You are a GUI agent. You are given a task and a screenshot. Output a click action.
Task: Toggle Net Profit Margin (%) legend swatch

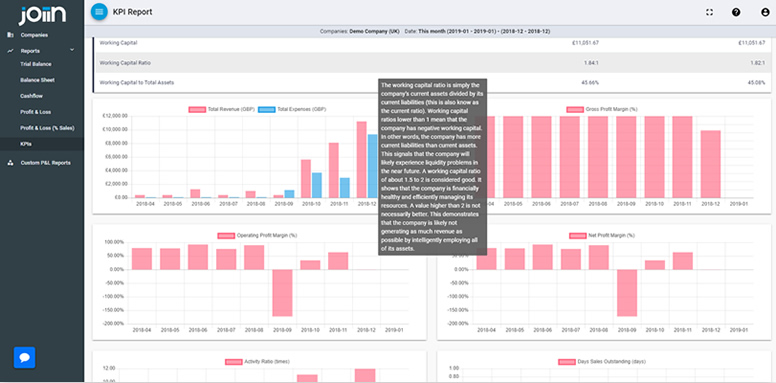[578, 236]
